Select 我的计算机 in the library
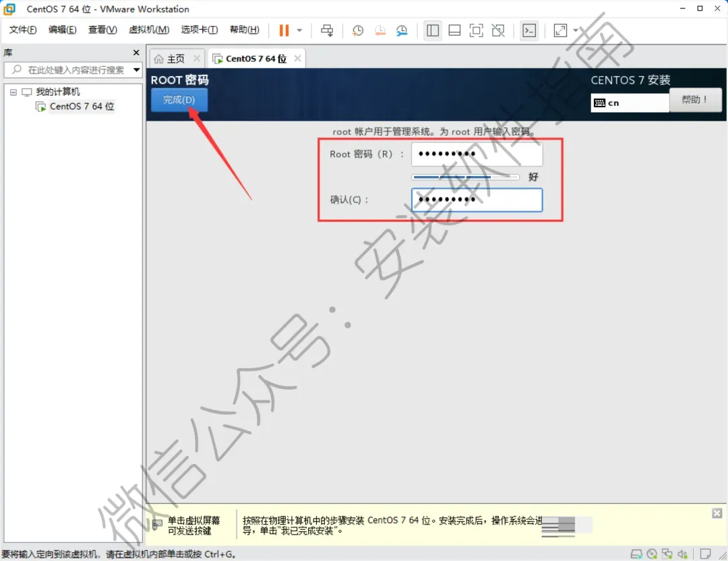Viewport: 728px width, 561px height. click(57, 92)
